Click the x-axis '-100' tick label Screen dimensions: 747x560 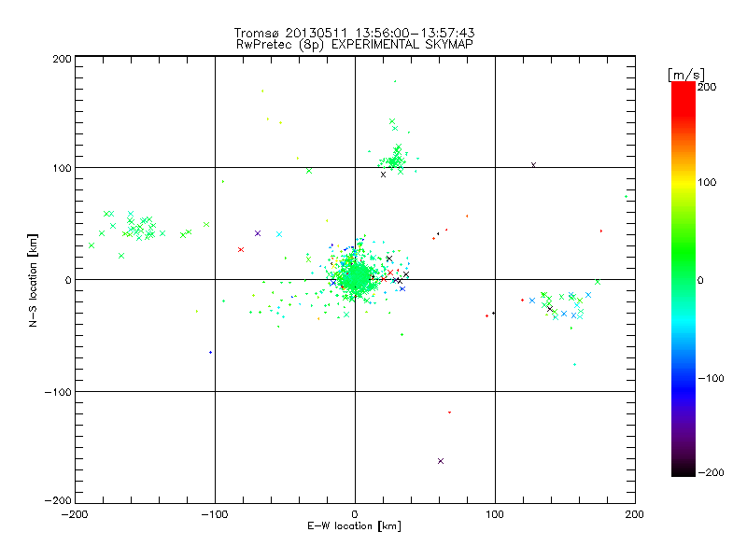click(215, 514)
